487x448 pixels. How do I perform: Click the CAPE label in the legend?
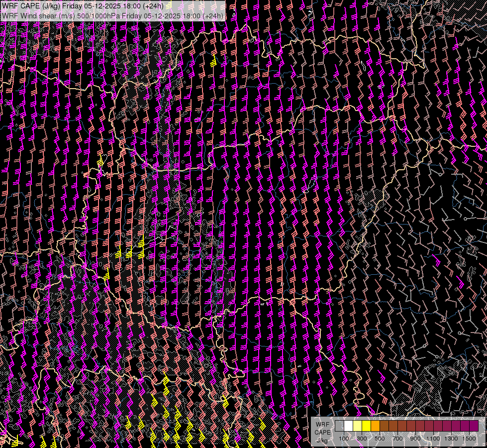point(322,433)
